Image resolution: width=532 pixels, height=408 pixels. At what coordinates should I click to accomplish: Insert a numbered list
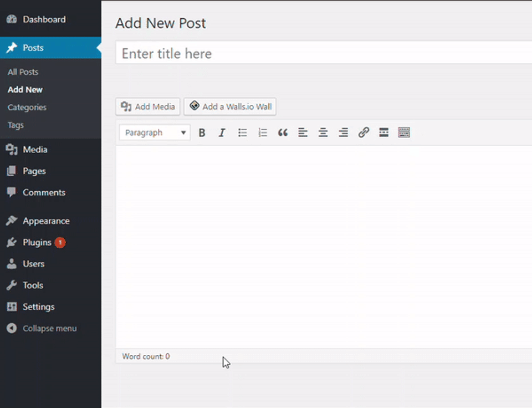point(263,132)
